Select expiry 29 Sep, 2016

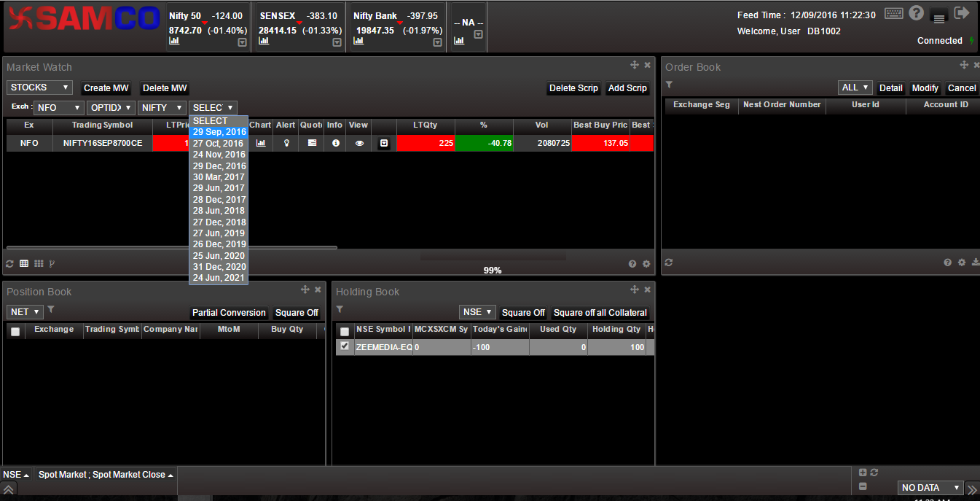pyautogui.click(x=219, y=133)
